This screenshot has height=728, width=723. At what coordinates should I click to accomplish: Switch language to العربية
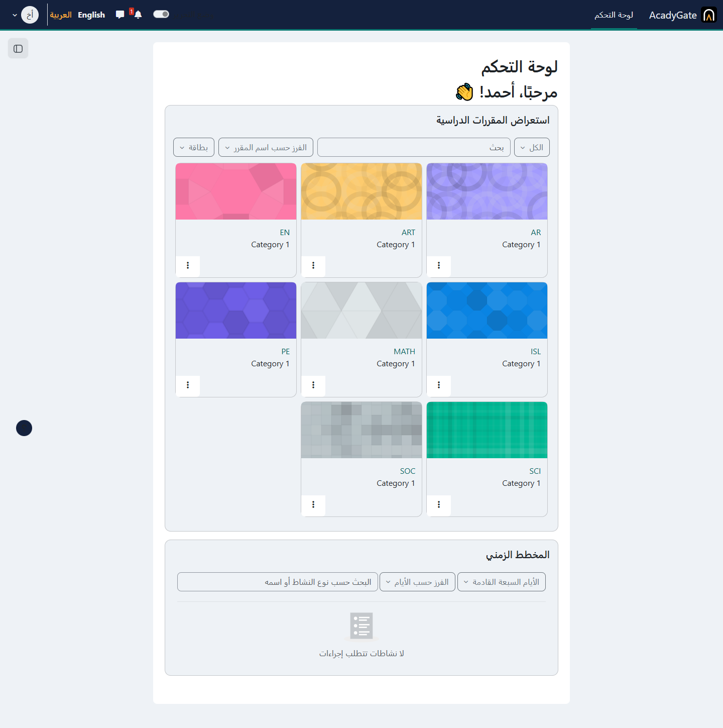[x=61, y=15]
